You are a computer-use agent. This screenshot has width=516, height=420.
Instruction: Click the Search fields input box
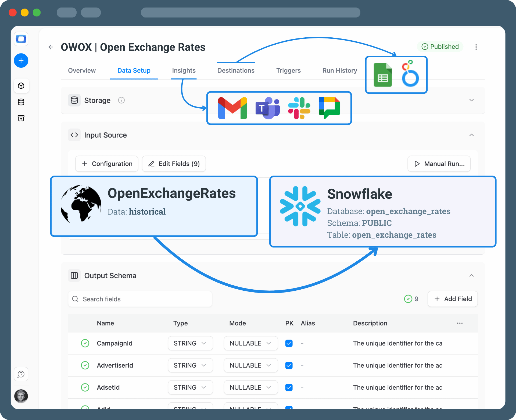pyautogui.click(x=140, y=299)
